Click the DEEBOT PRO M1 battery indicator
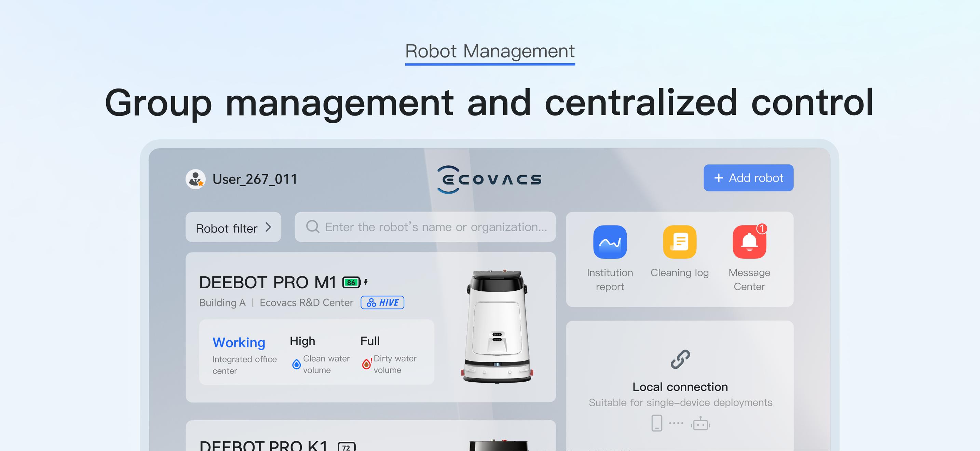980x451 pixels. click(x=351, y=282)
